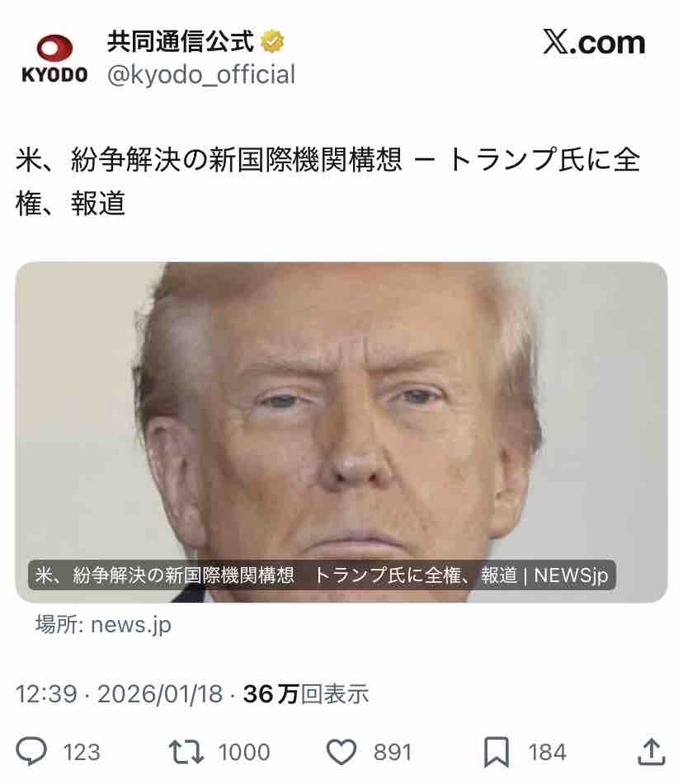Click the Kyodo logo avatar
Screen dimensions: 683x784
(x=54, y=59)
